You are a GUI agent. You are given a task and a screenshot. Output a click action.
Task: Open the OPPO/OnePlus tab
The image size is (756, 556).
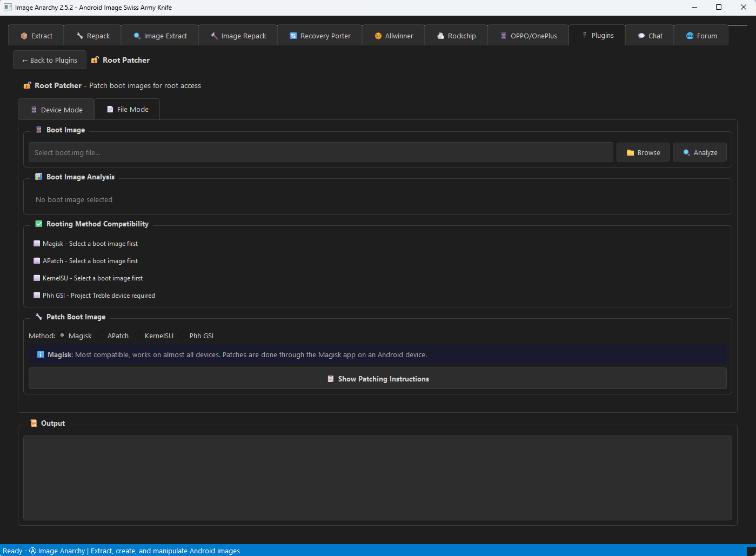528,36
